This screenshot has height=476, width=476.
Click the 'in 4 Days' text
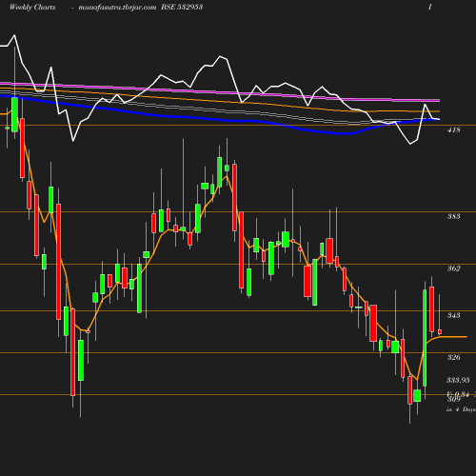(x=461, y=409)
